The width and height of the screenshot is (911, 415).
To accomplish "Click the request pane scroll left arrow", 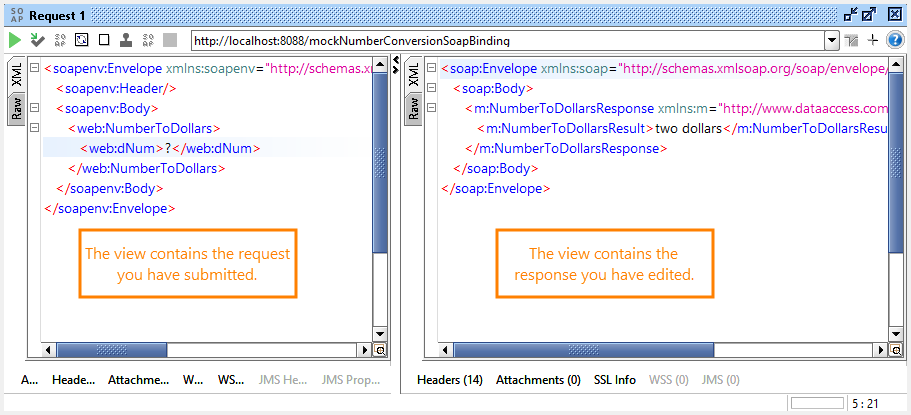I will [49, 350].
